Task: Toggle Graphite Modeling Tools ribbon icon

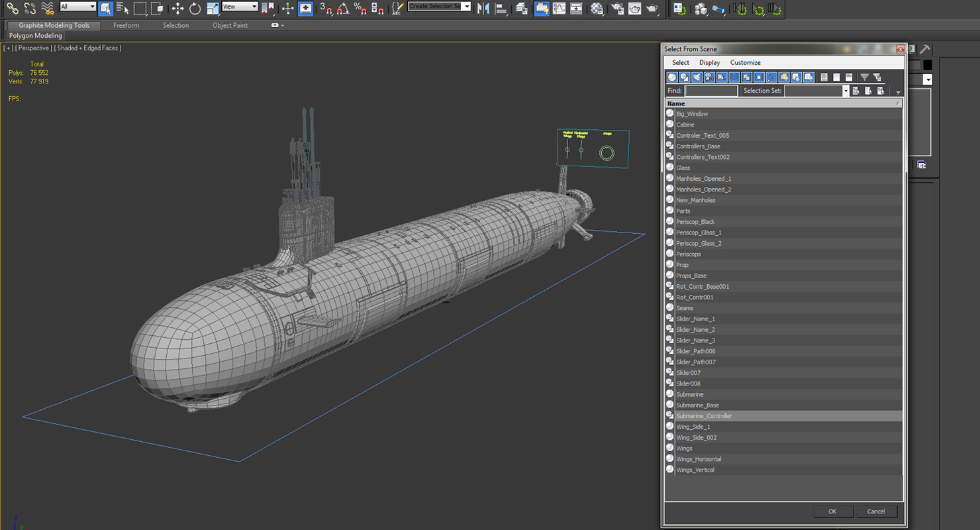Action: pyautogui.click(x=542, y=9)
